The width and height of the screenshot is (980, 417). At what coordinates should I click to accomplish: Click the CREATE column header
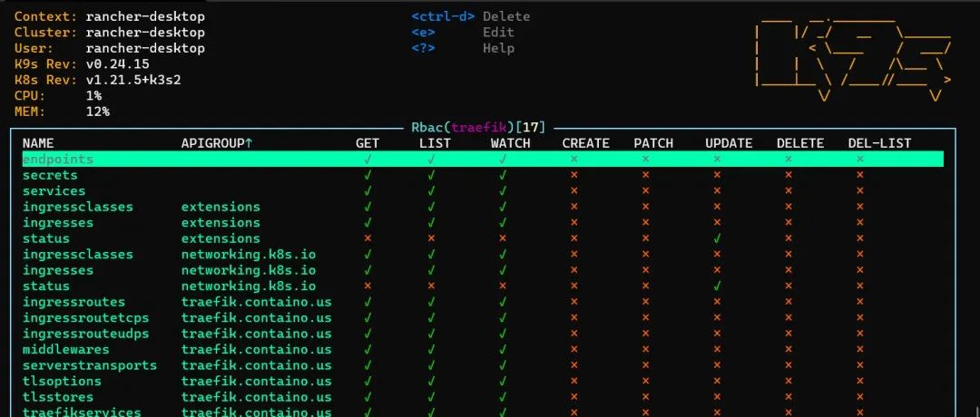585,143
